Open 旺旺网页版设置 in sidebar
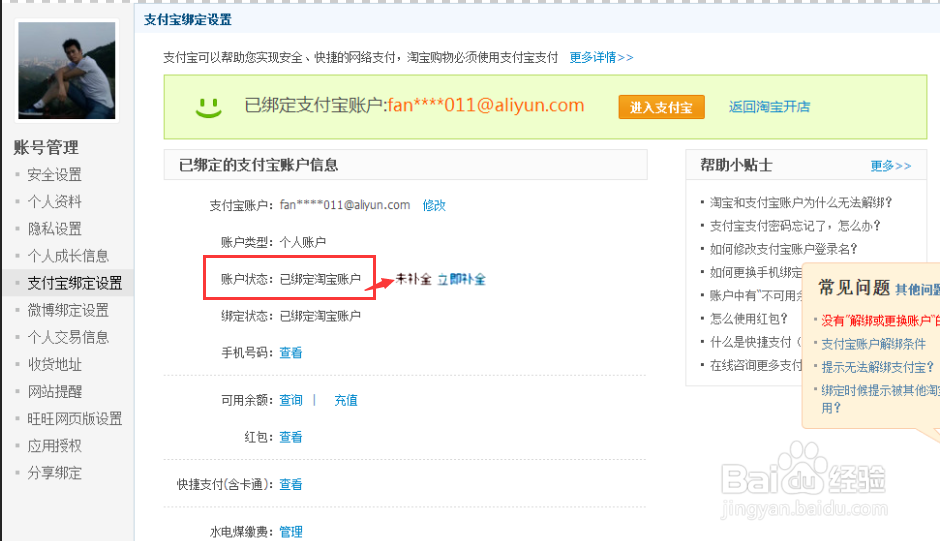Screen dimensions: 940x541 click(75, 419)
